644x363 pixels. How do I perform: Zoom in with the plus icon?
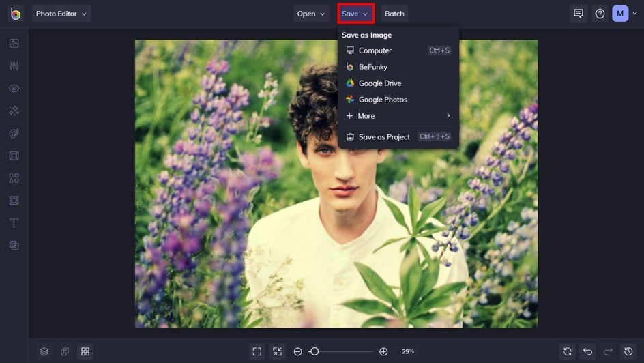click(x=383, y=351)
